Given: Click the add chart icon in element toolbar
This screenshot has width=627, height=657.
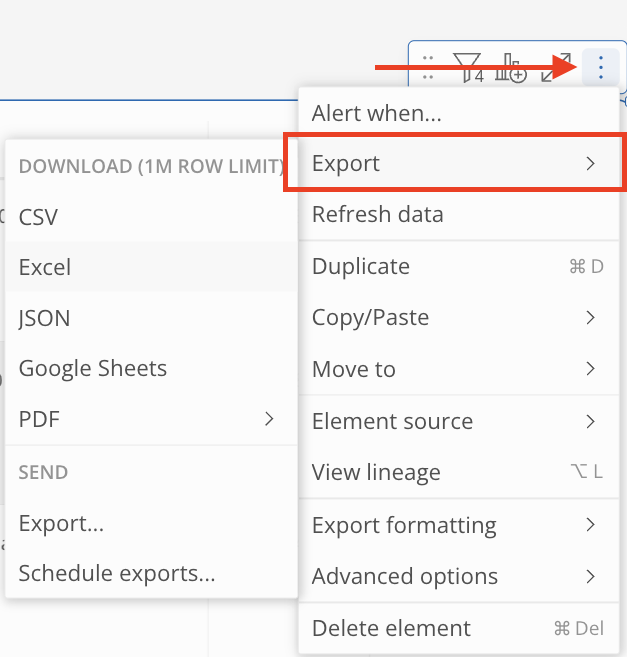Looking at the screenshot, I should [x=510, y=67].
